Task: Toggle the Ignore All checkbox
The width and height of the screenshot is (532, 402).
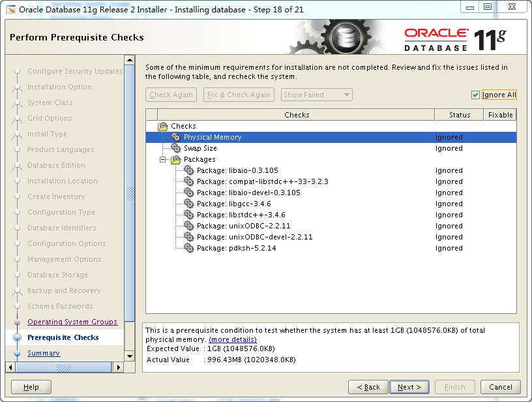Action: [x=475, y=95]
